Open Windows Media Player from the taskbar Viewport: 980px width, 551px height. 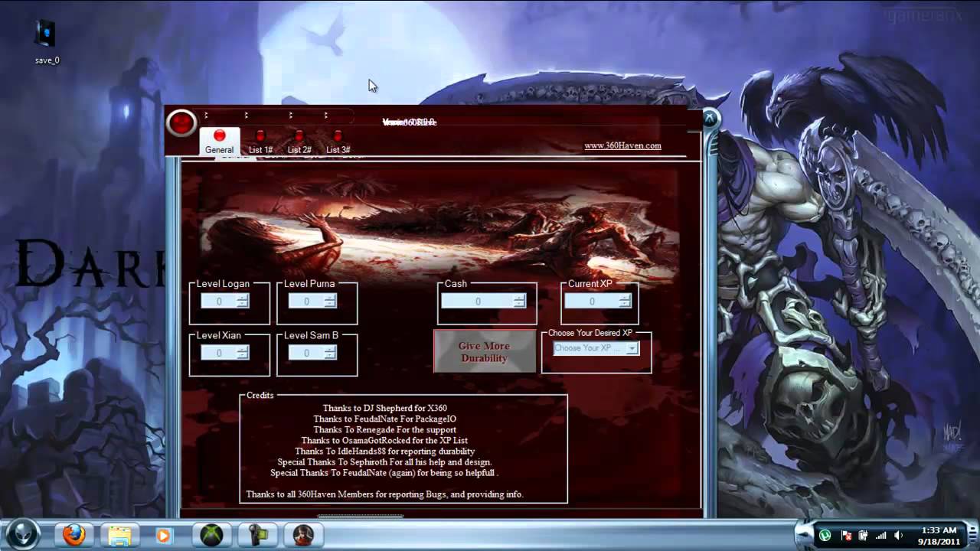coord(163,535)
